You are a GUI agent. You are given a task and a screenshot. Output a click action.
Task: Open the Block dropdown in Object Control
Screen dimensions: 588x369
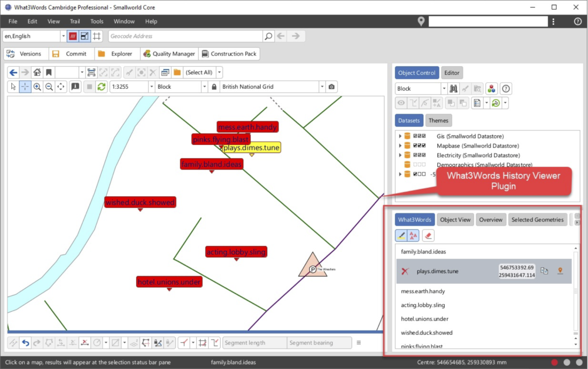pos(444,88)
